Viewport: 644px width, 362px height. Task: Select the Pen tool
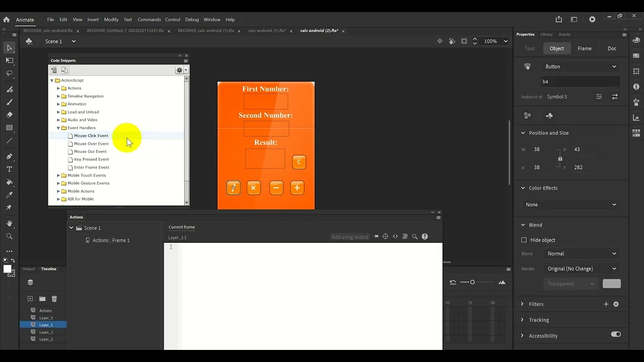pos(9,156)
